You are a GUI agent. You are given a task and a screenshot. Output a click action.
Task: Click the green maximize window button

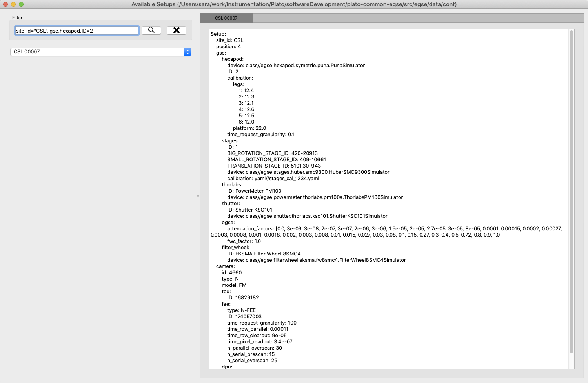coord(21,4)
